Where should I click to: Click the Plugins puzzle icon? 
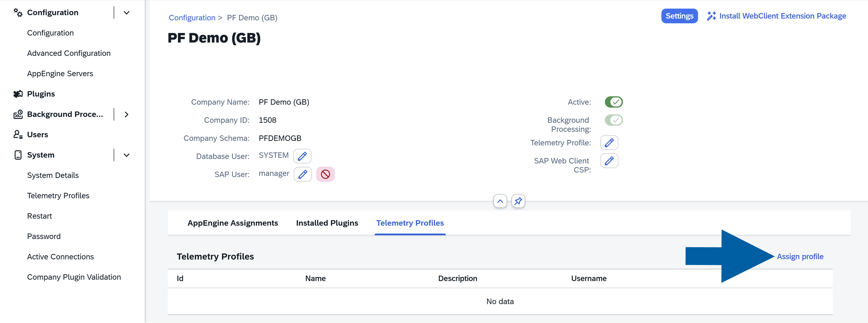(18, 94)
